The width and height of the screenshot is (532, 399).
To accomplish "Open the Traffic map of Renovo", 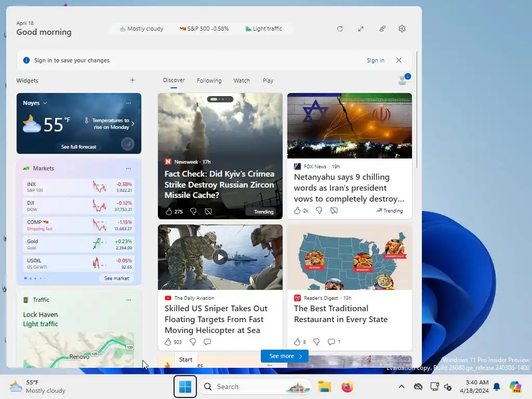I will coord(78,350).
